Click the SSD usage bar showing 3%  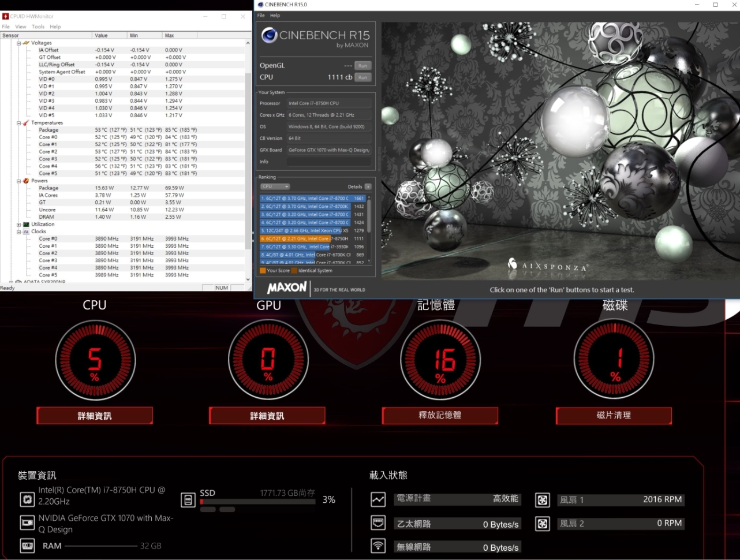(257, 502)
